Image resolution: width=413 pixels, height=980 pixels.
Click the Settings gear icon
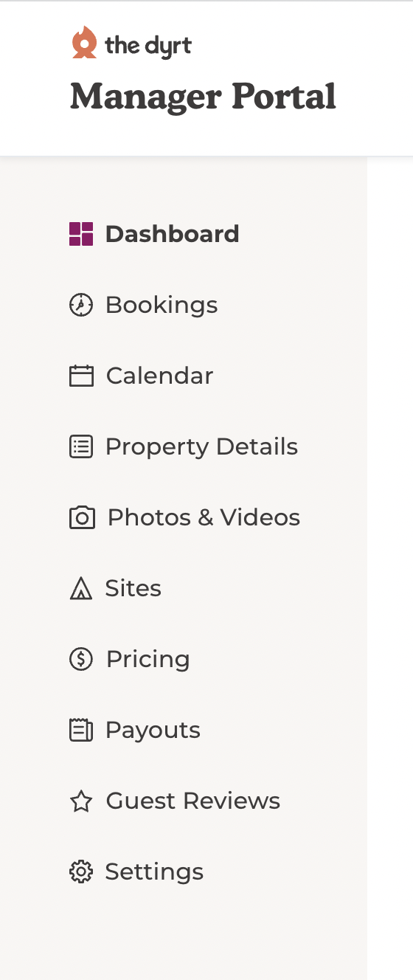[x=81, y=872]
